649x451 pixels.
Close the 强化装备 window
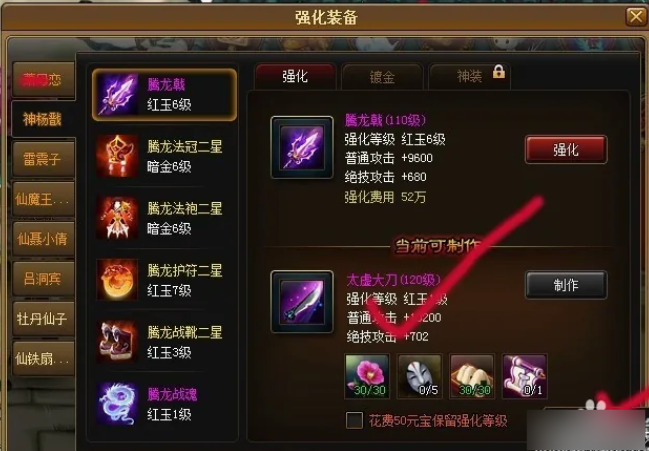tap(635, 17)
